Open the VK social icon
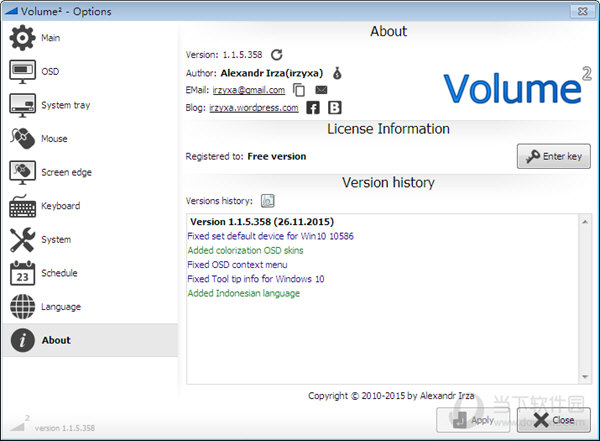The height and width of the screenshot is (441, 600). pyautogui.click(x=335, y=108)
